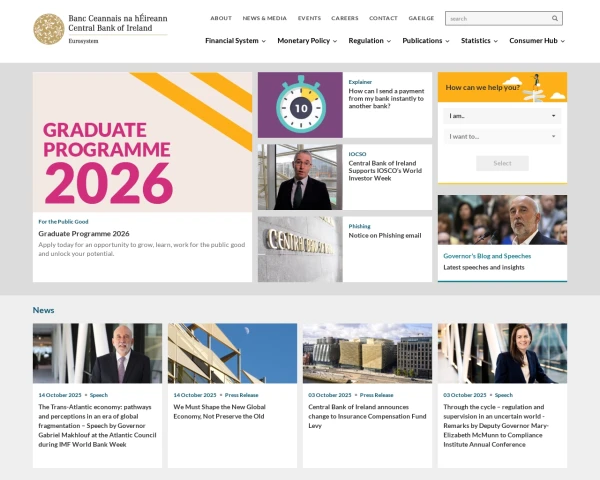Viewport: 600px width, 480px height.
Task: Switch language via Gaeilge link
Action: tap(421, 18)
